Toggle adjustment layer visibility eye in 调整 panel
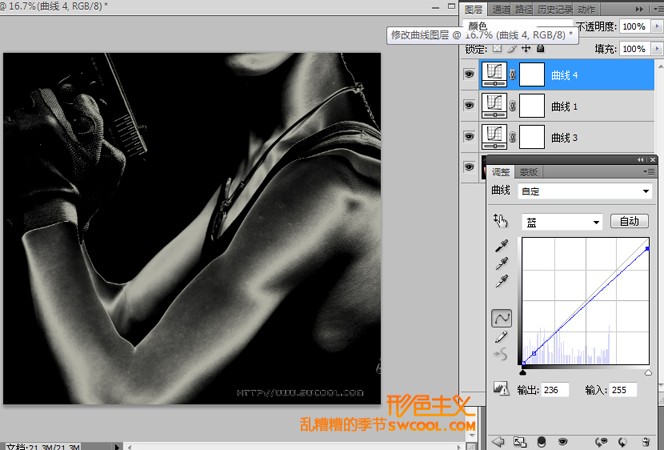Viewport: 664px width, 450px height. (x=562, y=442)
